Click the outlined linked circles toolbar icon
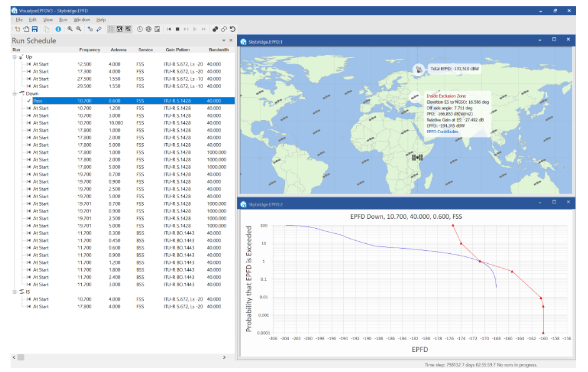Image resolution: width=588 pixels, height=372 pixels. click(x=224, y=29)
